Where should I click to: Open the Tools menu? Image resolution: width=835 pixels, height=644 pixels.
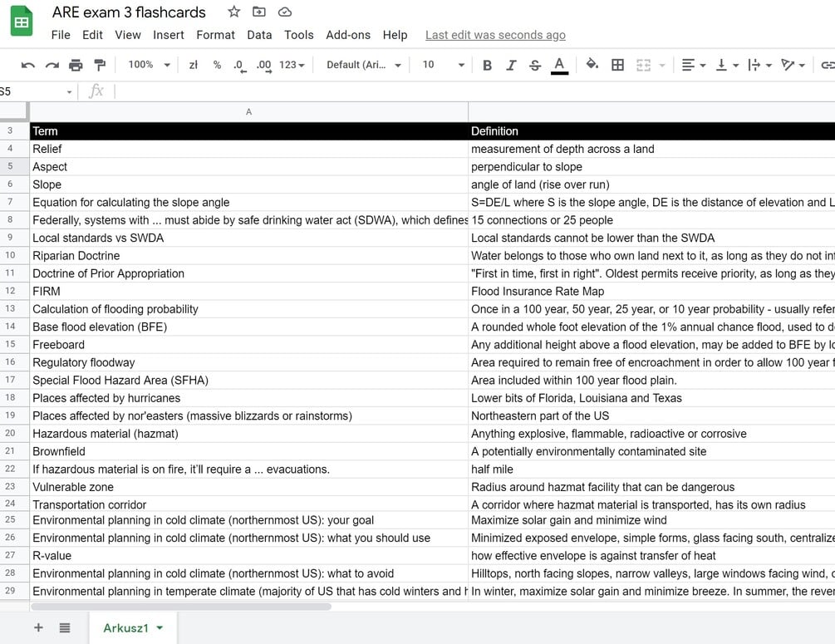(299, 35)
